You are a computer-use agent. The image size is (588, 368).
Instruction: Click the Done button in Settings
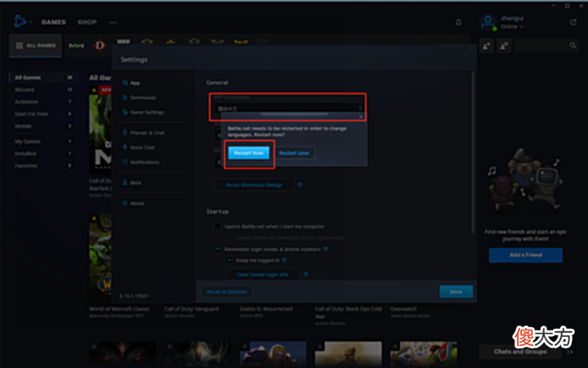456,291
